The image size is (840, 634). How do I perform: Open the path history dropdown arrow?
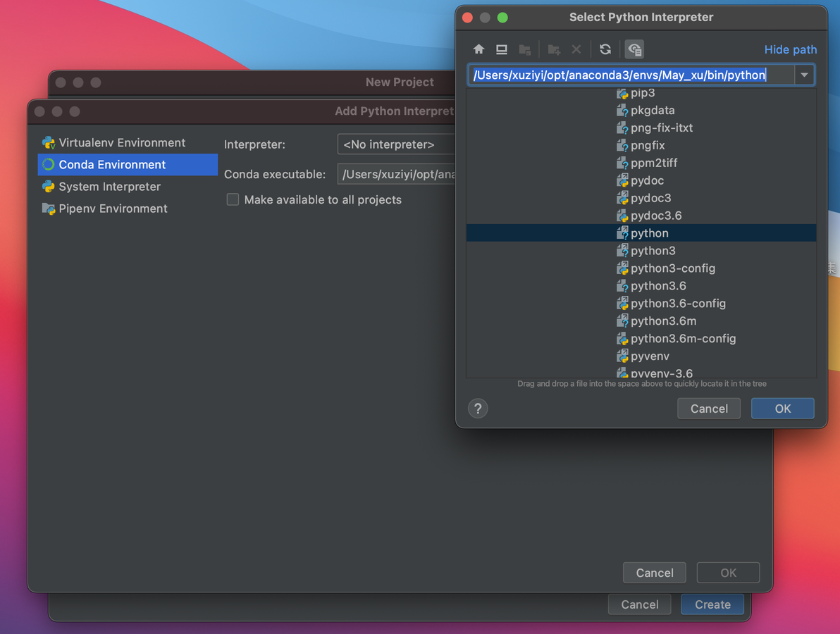[x=804, y=75]
